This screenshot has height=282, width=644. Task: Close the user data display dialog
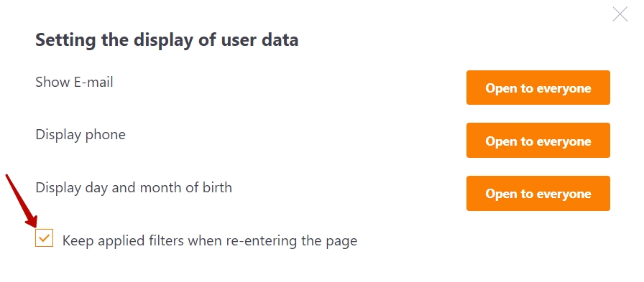(x=620, y=14)
